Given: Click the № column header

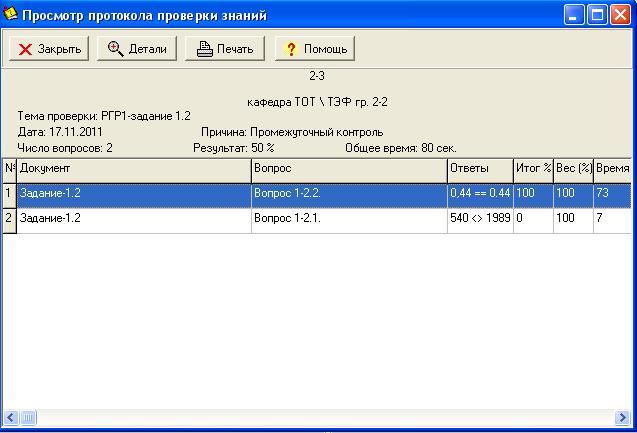Looking at the screenshot, I should (9, 171).
